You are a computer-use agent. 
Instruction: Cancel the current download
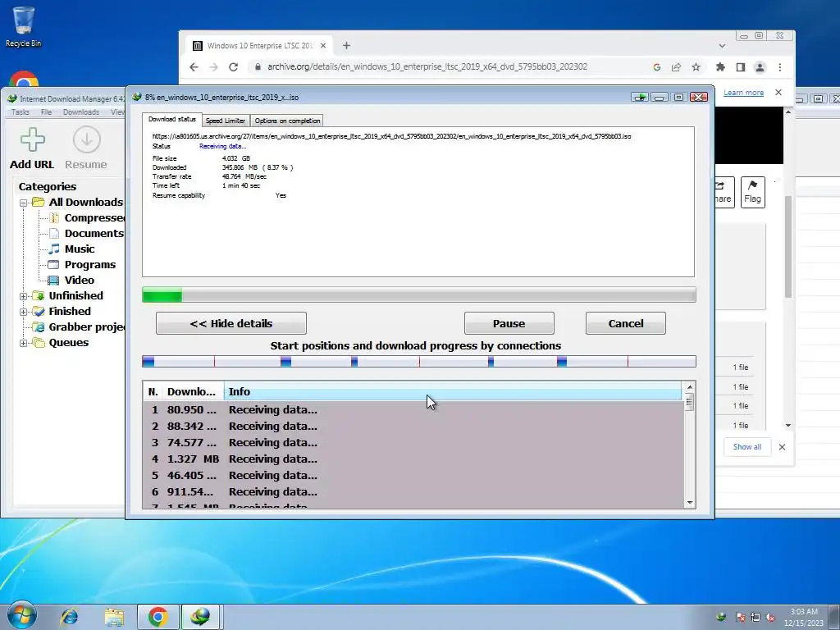click(626, 323)
